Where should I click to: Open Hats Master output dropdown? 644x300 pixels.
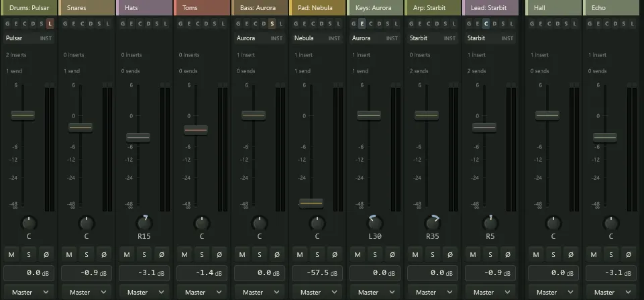[x=144, y=292]
